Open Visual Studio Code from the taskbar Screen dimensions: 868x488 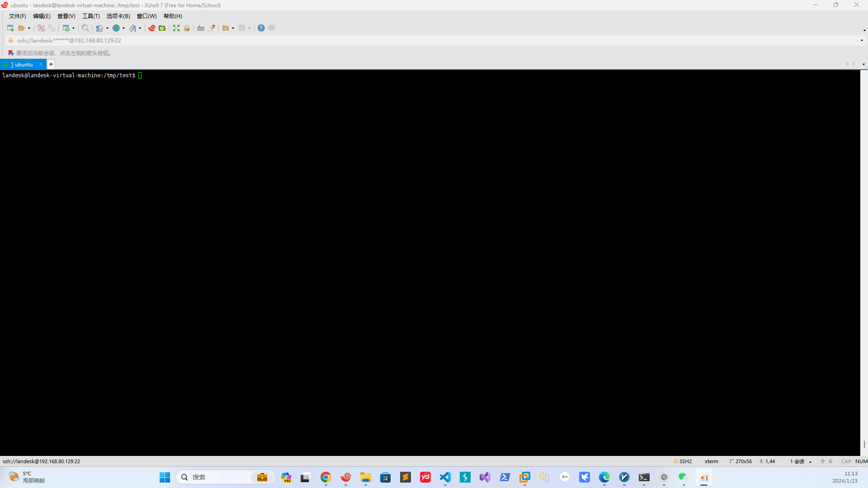[x=445, y=477]
